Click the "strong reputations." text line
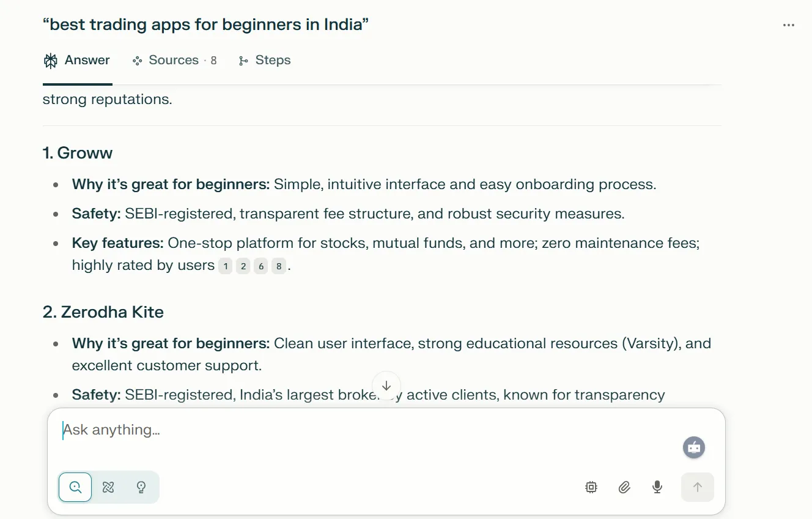The width and height of the screenshot is (812, 519). [108, 99]
